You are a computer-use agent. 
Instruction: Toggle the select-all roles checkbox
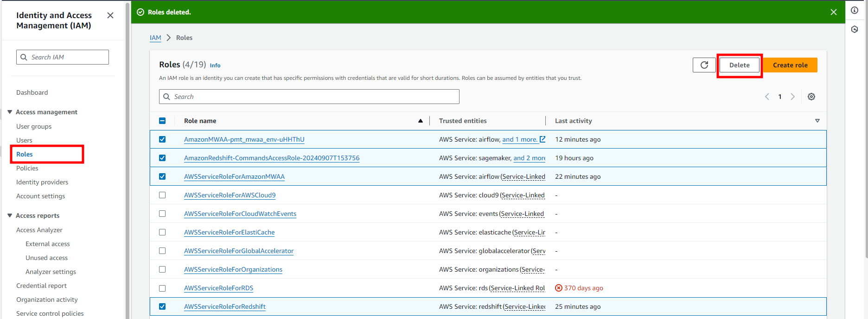(x=162, y=121)
